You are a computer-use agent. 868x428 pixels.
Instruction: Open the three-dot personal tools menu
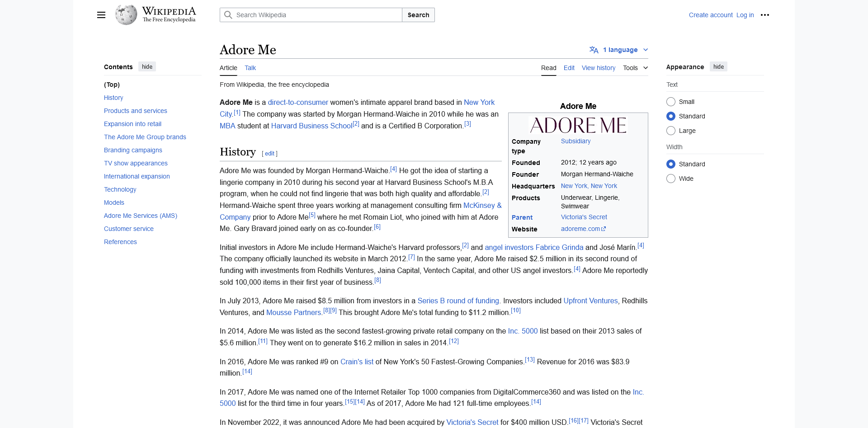click(x=764, y=15)
